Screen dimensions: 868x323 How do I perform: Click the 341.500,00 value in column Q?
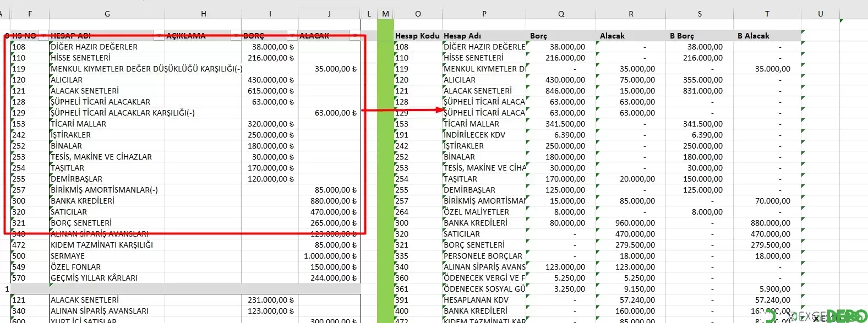pyautogui.click(x=561, y=124)
